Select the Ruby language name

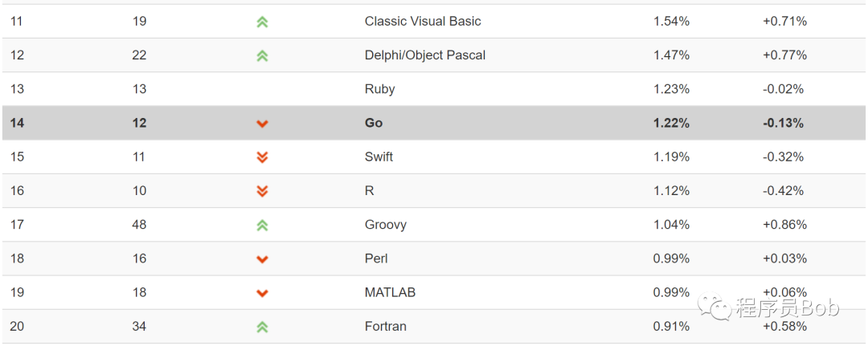(x=379, y=90)
